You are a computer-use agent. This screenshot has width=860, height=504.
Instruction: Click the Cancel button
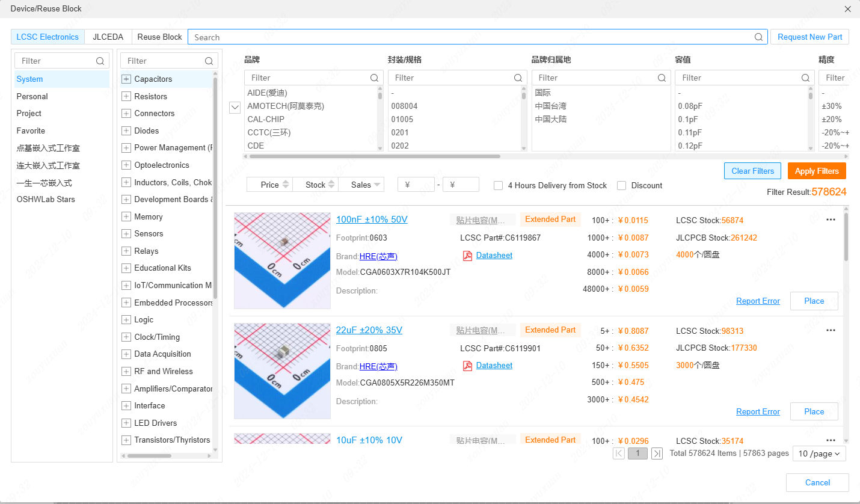click(x=817, y=482)
